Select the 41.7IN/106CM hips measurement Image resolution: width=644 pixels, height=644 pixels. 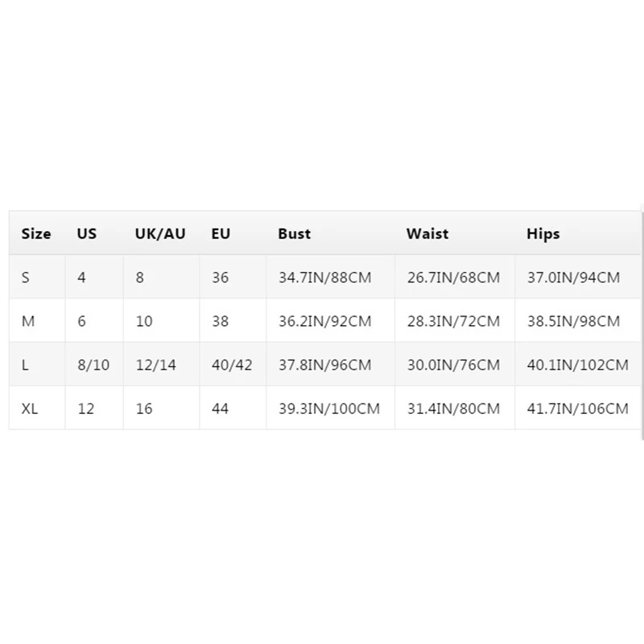[x=577, y=409]
